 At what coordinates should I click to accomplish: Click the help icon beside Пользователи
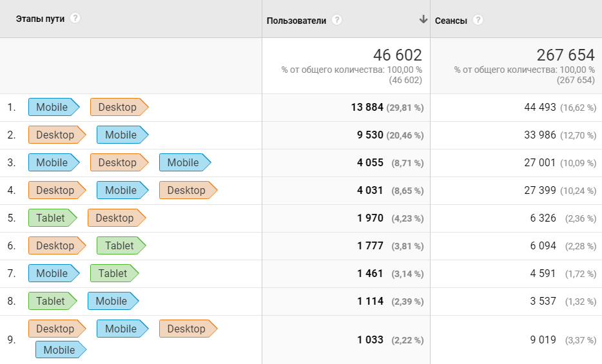coord(337,20)
